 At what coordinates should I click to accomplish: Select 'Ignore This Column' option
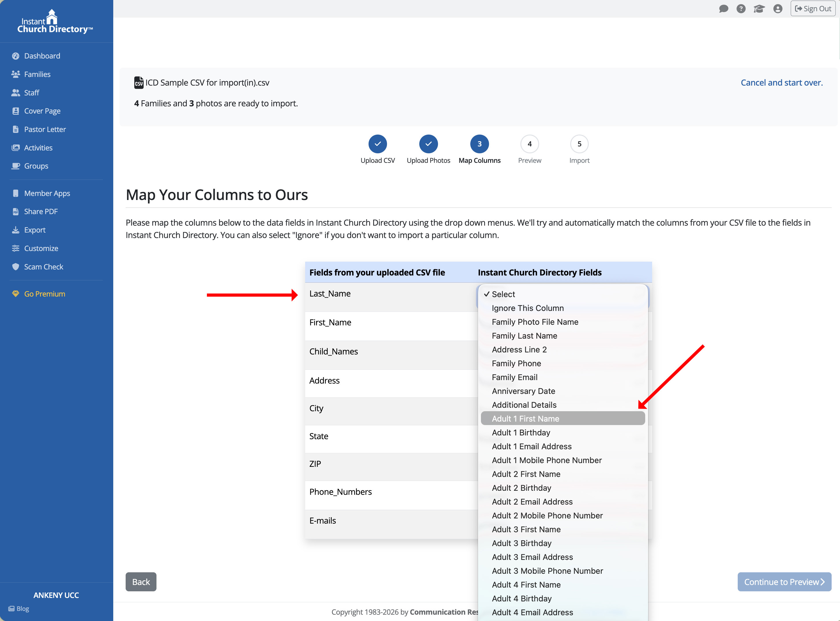(528, 308)
